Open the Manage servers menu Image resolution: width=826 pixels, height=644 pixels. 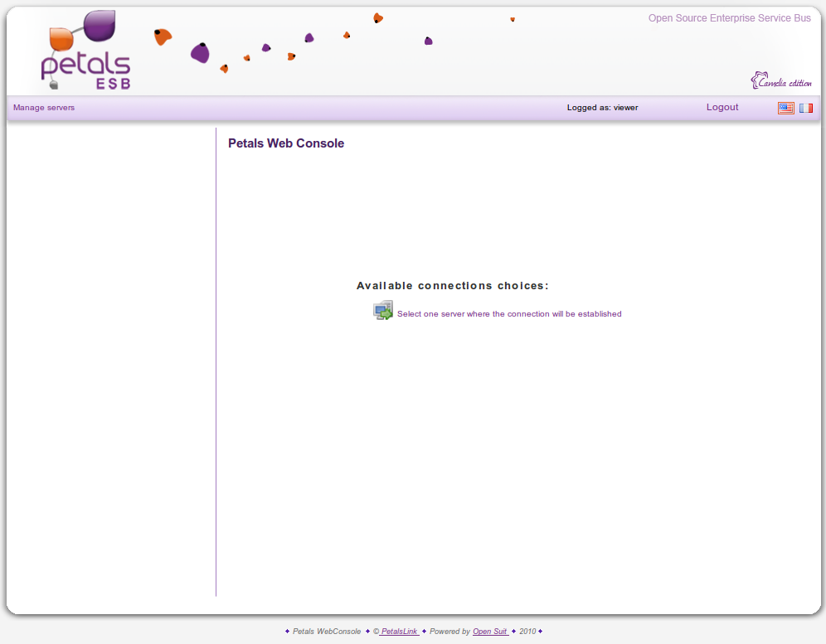tap(44, 108)
